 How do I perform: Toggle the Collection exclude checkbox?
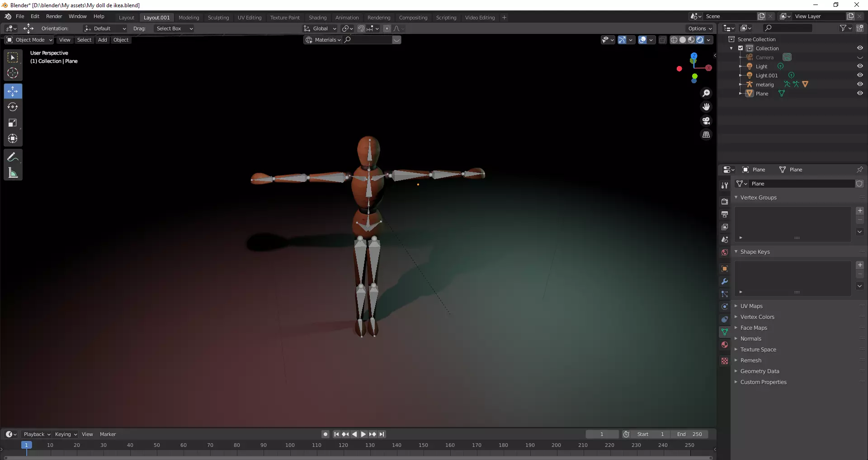tap(741, 48)
